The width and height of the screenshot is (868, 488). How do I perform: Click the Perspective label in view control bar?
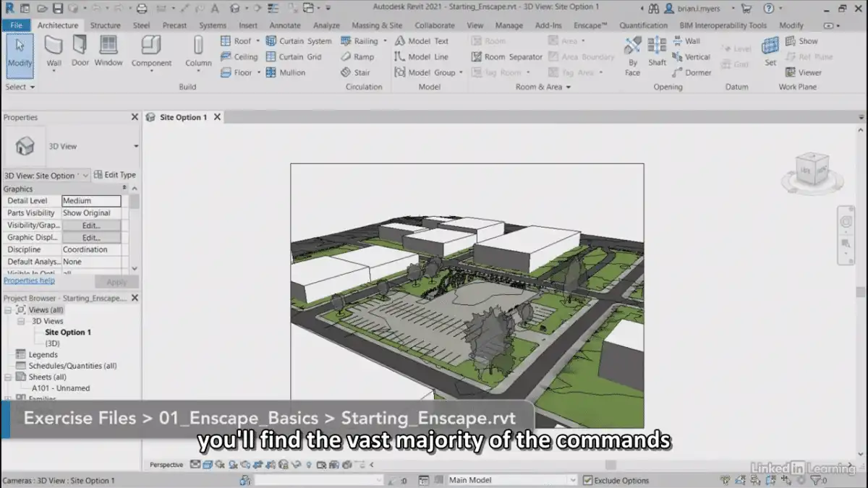coord(167,465)
